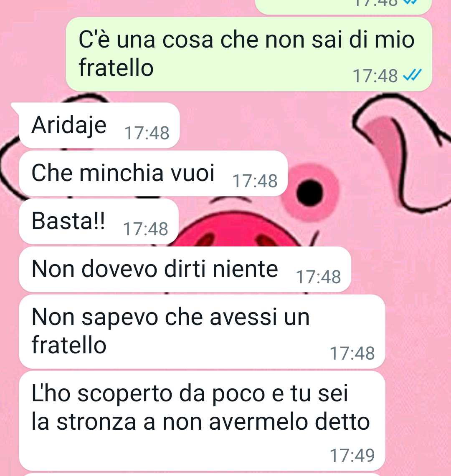This screenshot has height=476, width=451.
Task: Tap the timestamp next to 'Basta!!'
Action: click(x=146, y=229)
